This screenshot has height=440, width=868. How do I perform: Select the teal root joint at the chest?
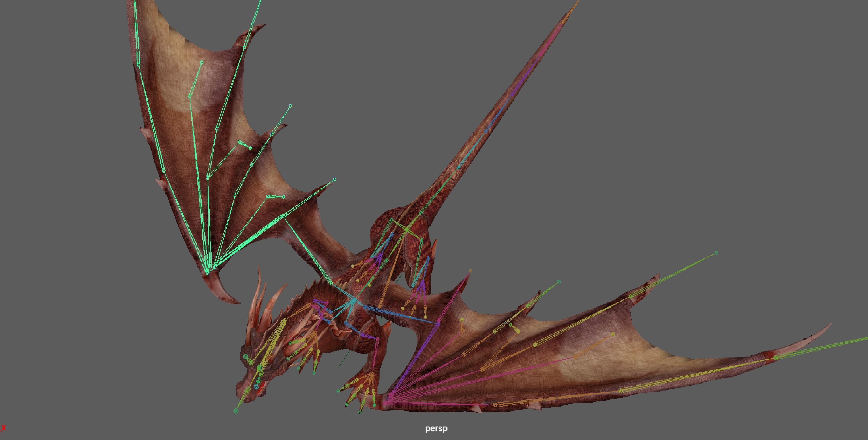(x=354, y=300)
